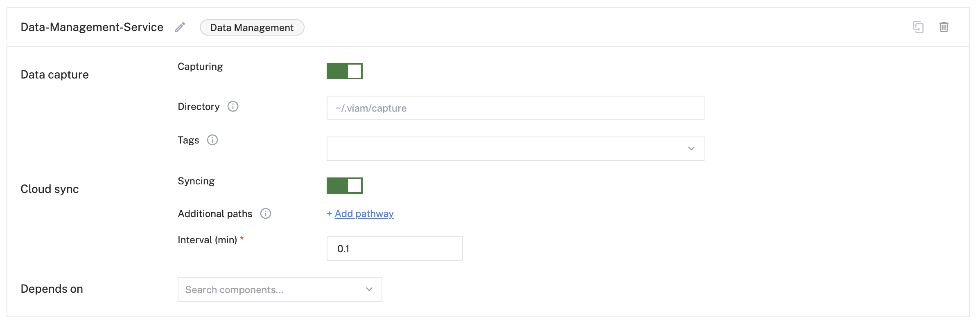Click into the Search components field
This screenshot has height=323, width=980.
coord(280,289)
